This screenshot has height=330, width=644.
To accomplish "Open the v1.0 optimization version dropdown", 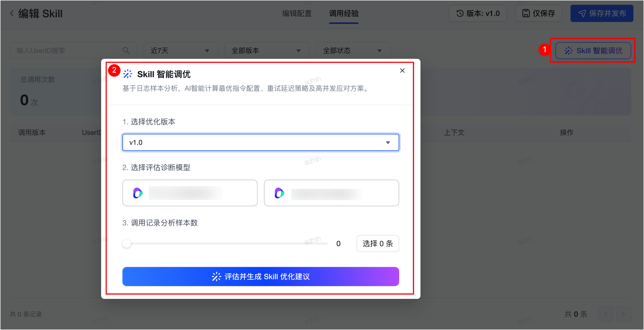I will (261, 142).
